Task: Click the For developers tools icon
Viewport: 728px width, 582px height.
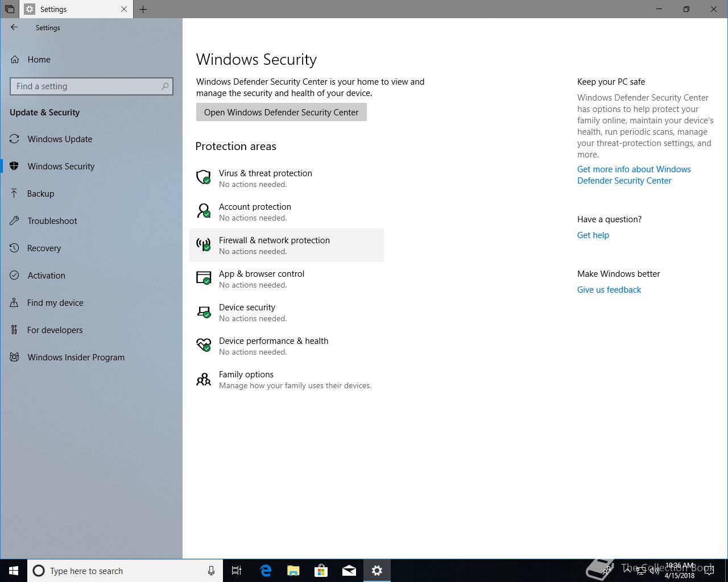Action: (x=15, y=330)
